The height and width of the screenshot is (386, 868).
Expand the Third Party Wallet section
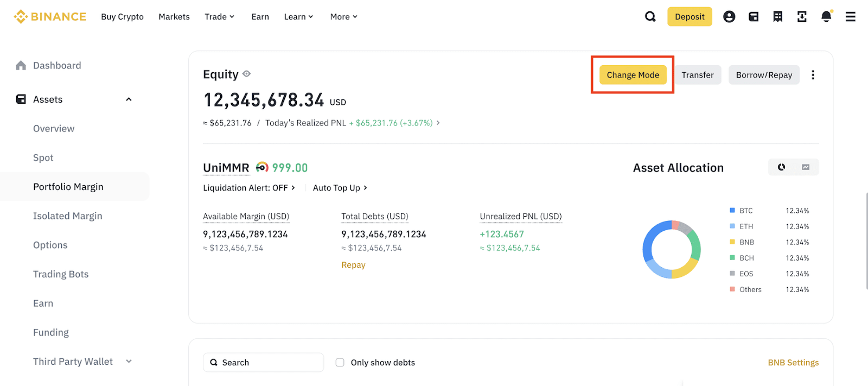tap(129, 362)
